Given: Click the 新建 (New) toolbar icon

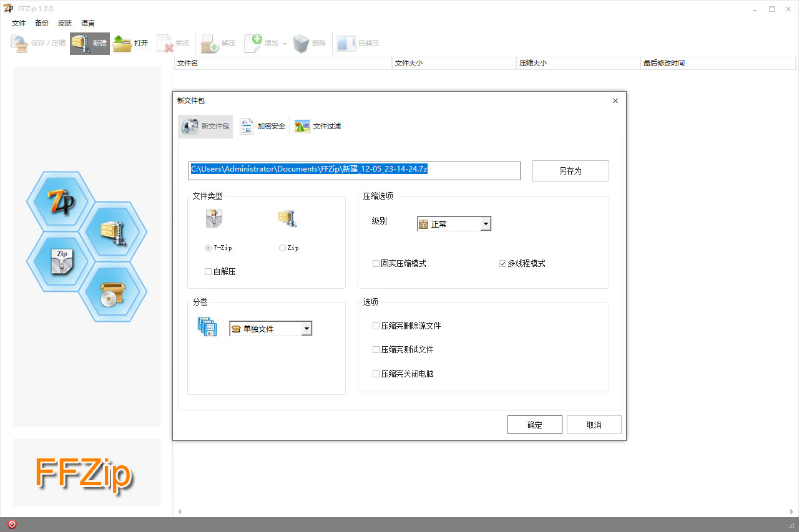Looking at the screenshot, I should [81, 43].
